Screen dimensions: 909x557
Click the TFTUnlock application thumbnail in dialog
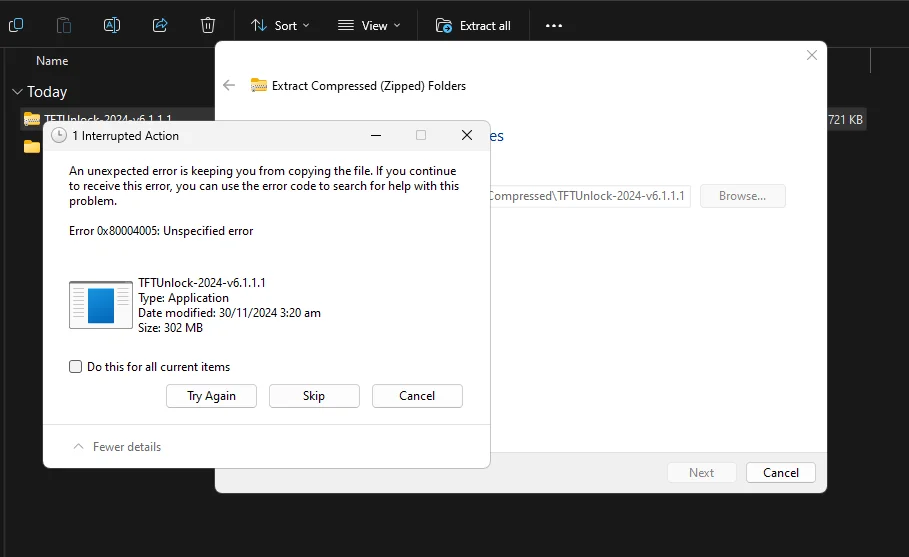(101, 305)
